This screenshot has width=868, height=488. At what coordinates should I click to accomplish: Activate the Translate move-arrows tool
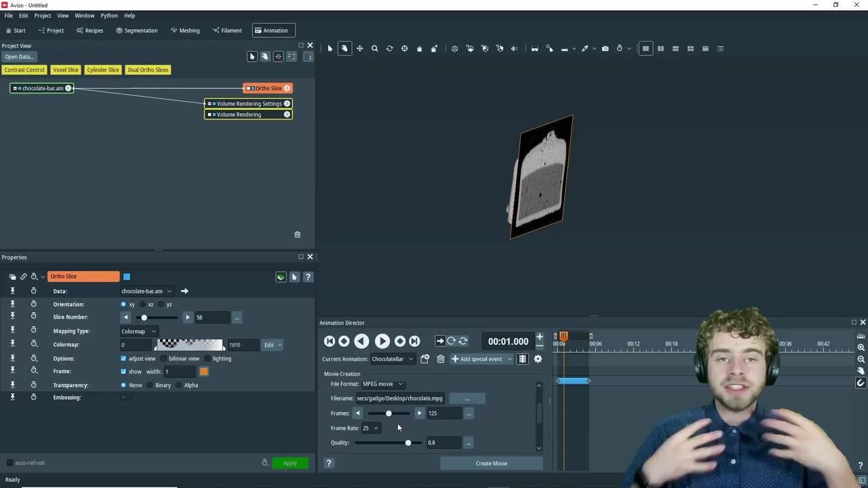(359, 49)
